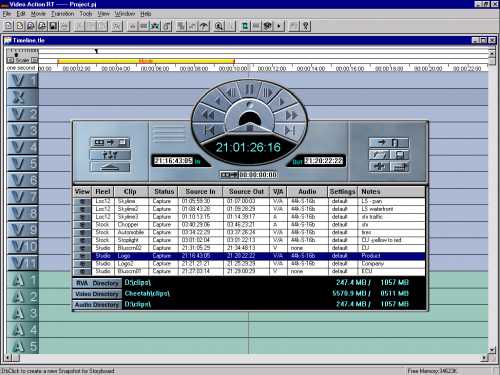Click the Video Directory button

coord(97,294)
